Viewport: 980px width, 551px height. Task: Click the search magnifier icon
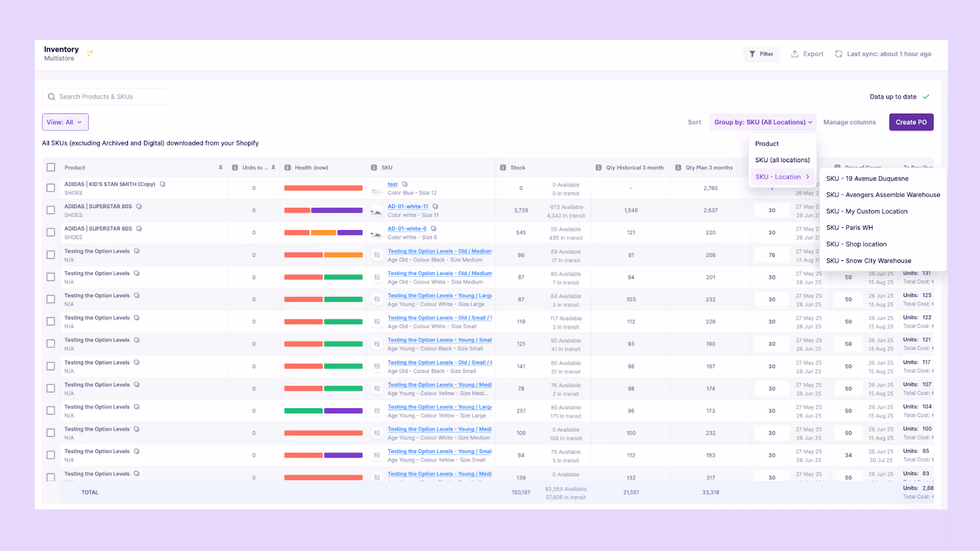tap(51, 97)
